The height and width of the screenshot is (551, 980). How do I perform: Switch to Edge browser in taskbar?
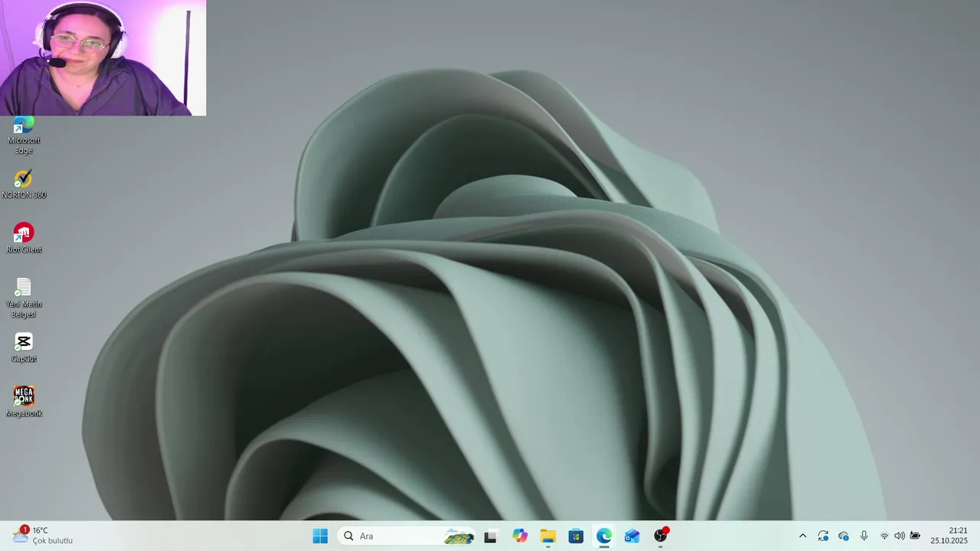(x=604, y=536)
